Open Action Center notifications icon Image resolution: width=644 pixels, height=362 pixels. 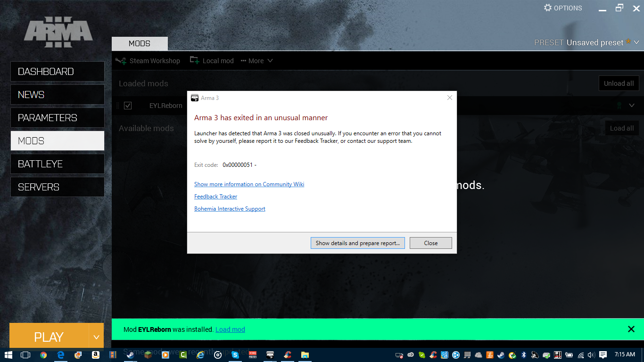(603, 355)
